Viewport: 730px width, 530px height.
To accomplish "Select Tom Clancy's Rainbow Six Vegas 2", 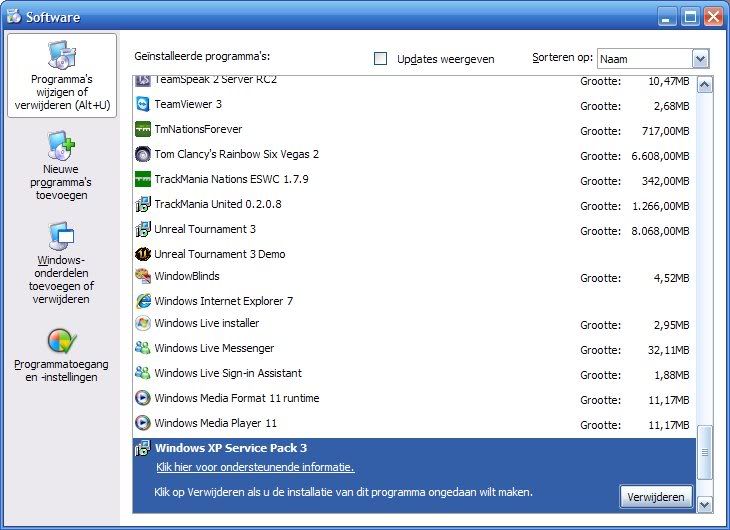I will click(237, 154).
